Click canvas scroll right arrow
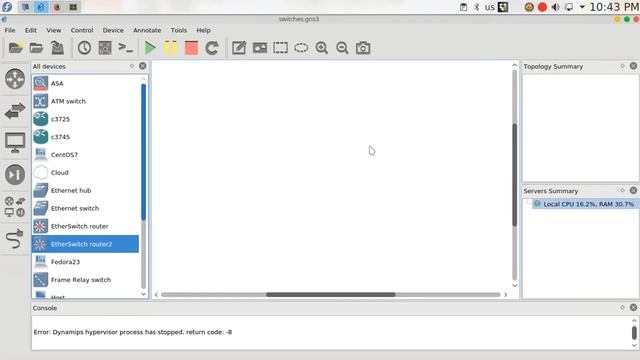 pyautogui.click(x=506, y=294)
